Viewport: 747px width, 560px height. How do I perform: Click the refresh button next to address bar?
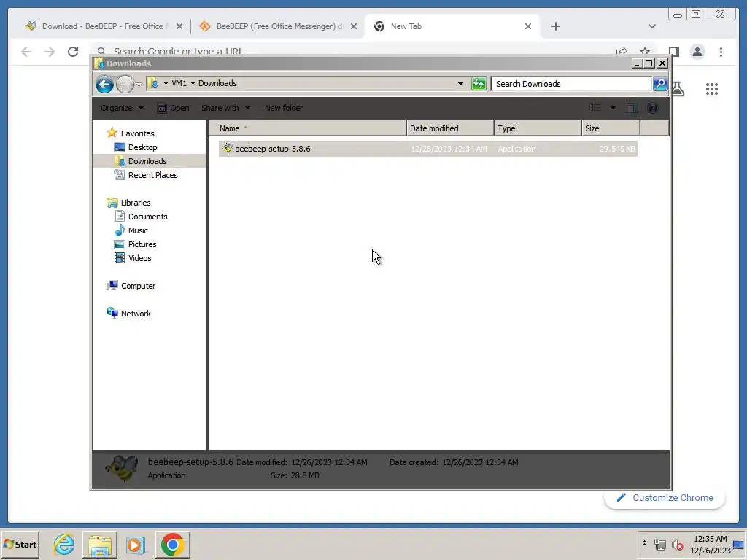point(479,84)
